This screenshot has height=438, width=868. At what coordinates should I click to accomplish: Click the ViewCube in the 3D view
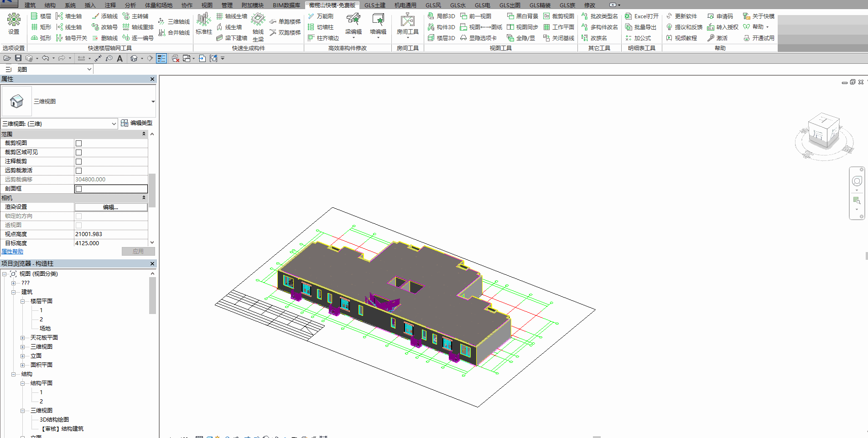click(824, 132)
